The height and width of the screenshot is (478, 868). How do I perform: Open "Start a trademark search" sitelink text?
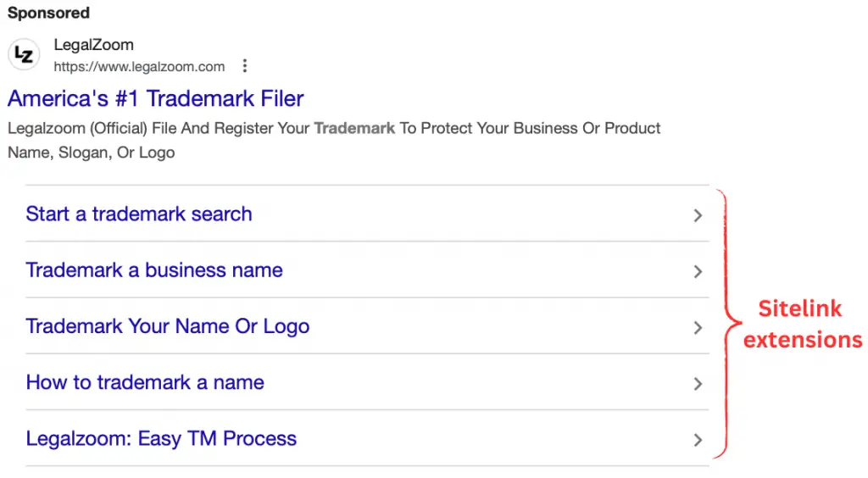[139, 214]
